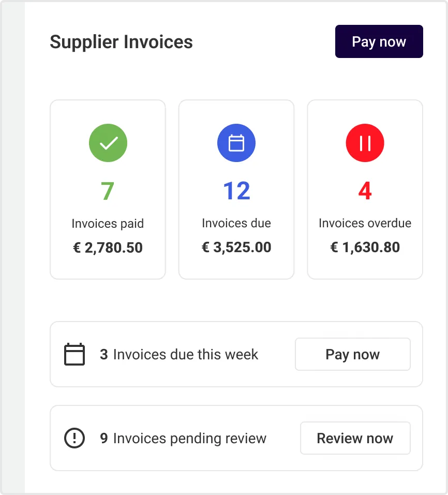Click the green checkmark paid icon
This screenshot has height=495, width=448.
coord(108,143)
